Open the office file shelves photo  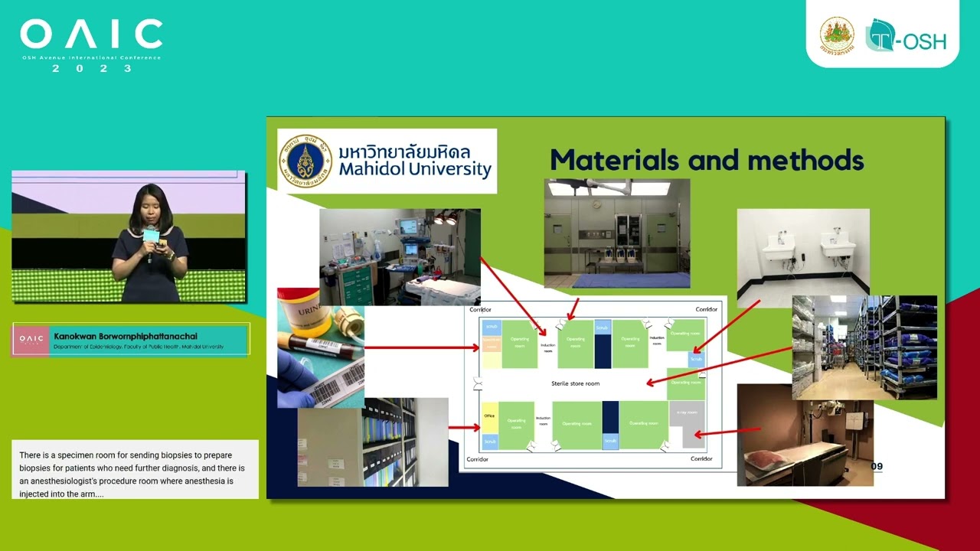373,442
